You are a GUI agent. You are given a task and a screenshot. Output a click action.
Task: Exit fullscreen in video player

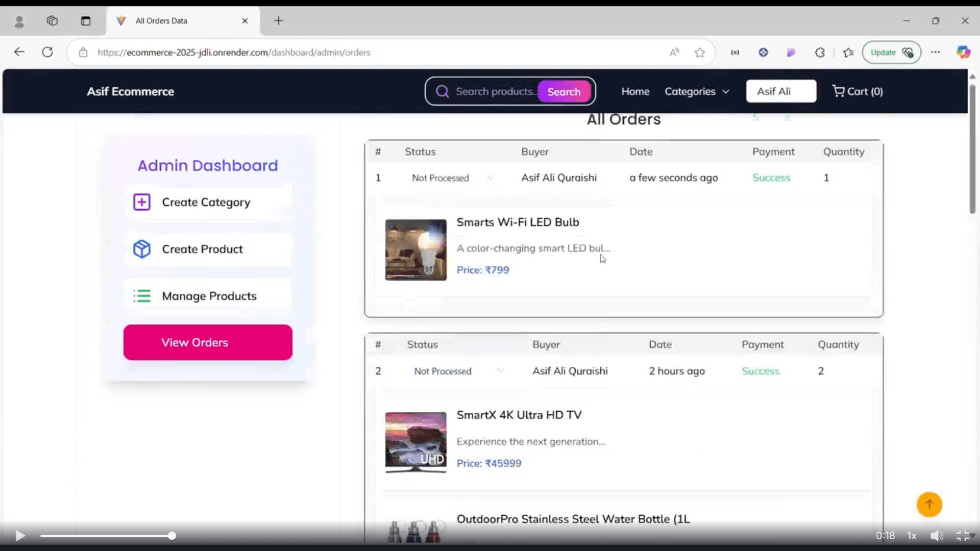[963, 536]
